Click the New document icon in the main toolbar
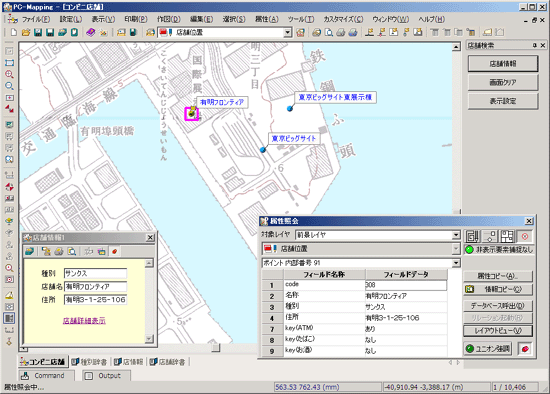Screen dimensions: 550x394 tap(14, 33)
